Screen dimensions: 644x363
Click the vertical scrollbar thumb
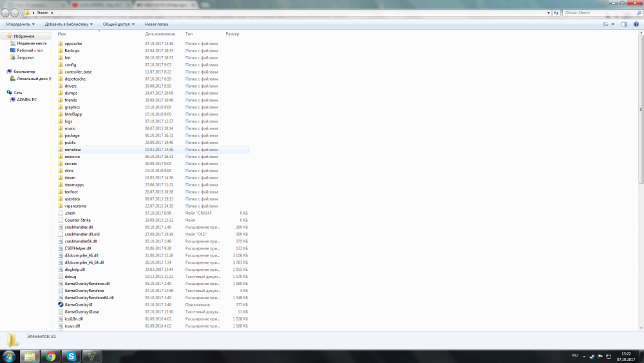641,110
